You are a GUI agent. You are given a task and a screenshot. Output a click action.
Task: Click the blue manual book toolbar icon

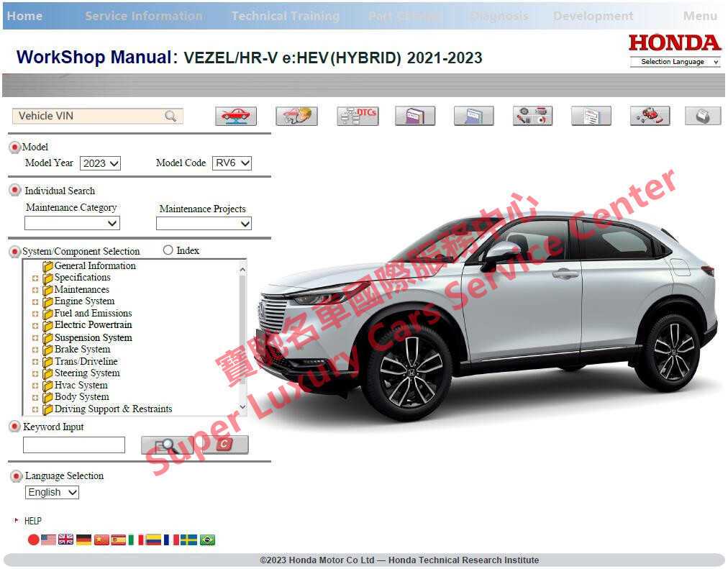473,116
